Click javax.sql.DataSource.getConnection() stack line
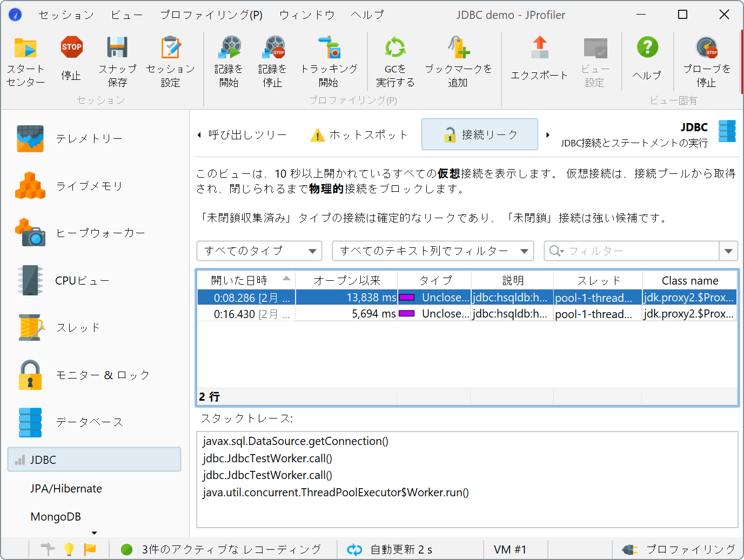The height and width of the screenshot is (560, 744). point(296,441)
